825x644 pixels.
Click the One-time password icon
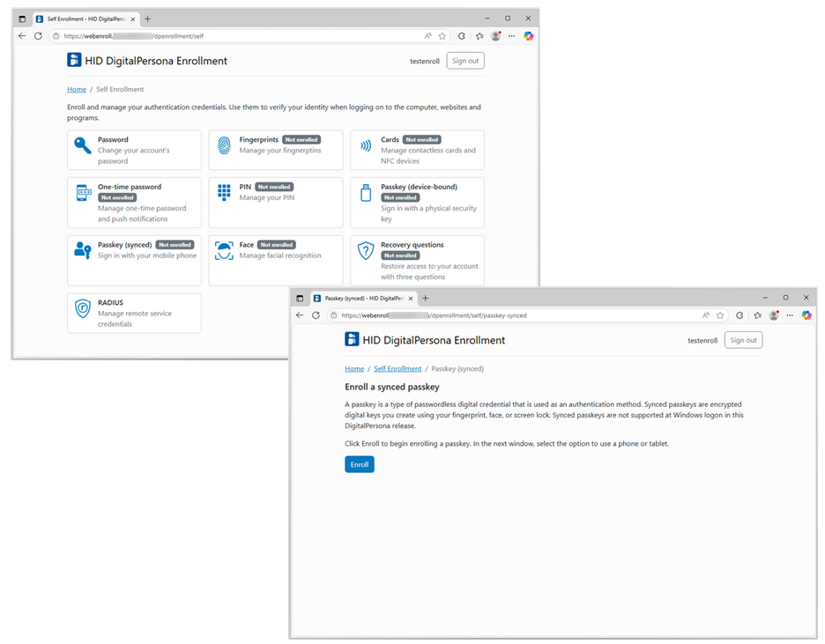point(83,193)
